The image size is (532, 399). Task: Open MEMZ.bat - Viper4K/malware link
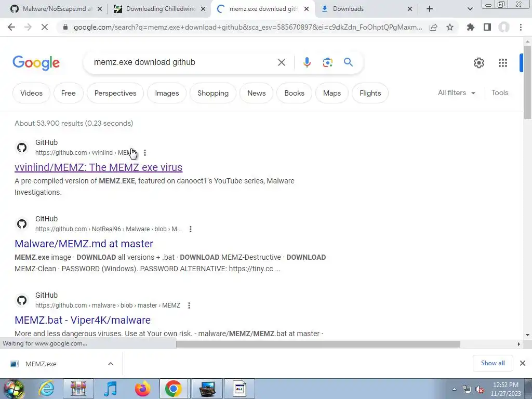[x=83, y=320]
